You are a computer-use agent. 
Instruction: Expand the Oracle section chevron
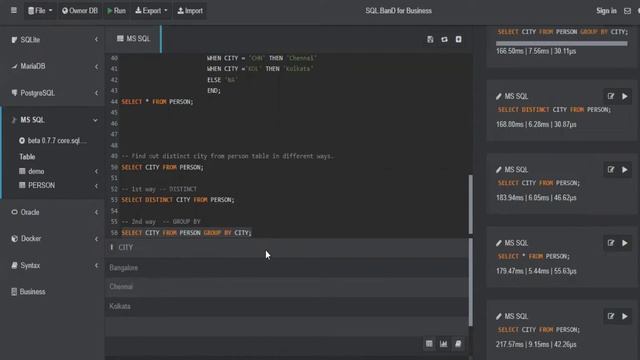point(96,212)
